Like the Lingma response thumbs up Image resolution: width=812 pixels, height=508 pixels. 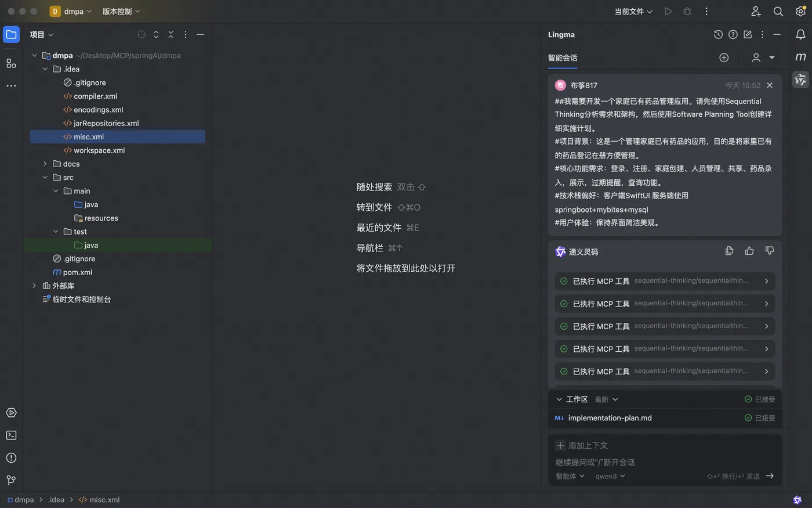749,251
